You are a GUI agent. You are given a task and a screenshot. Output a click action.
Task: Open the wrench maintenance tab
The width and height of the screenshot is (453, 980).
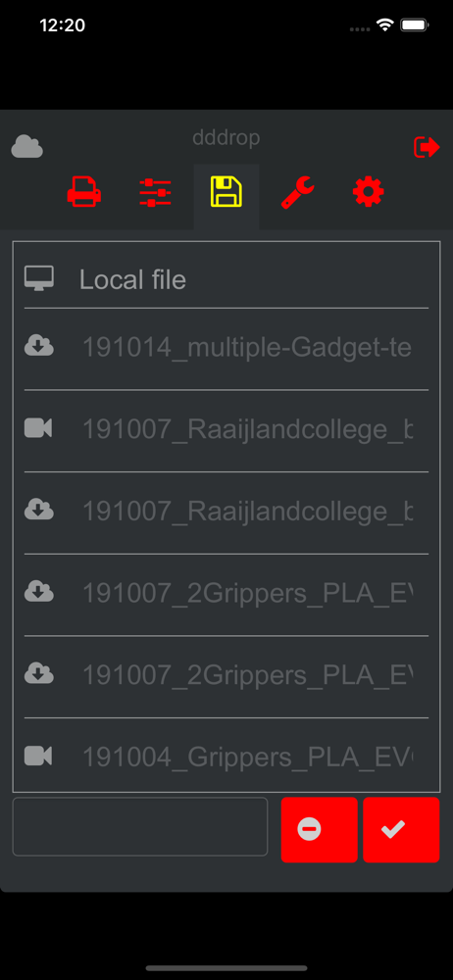tap(297, 192)
